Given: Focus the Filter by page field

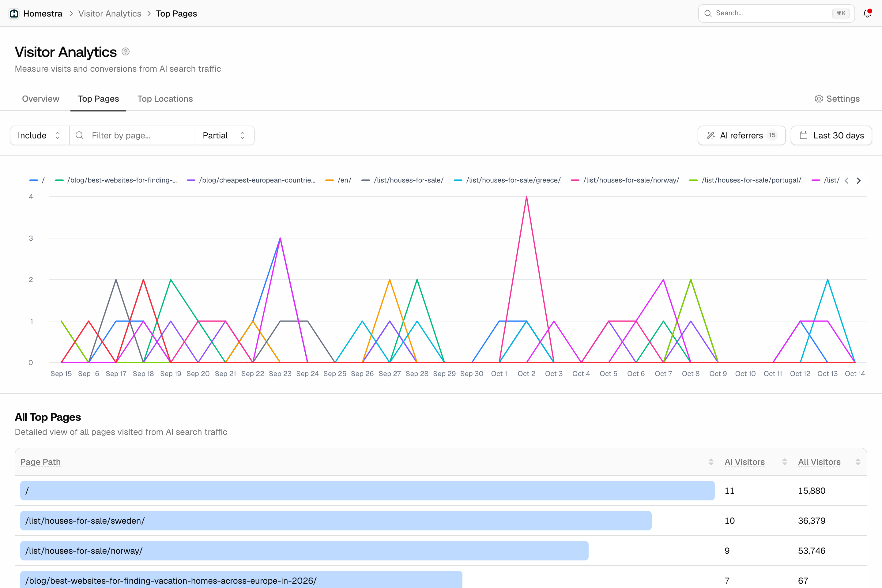Looking at the screenshot, I should coord(132,135).
